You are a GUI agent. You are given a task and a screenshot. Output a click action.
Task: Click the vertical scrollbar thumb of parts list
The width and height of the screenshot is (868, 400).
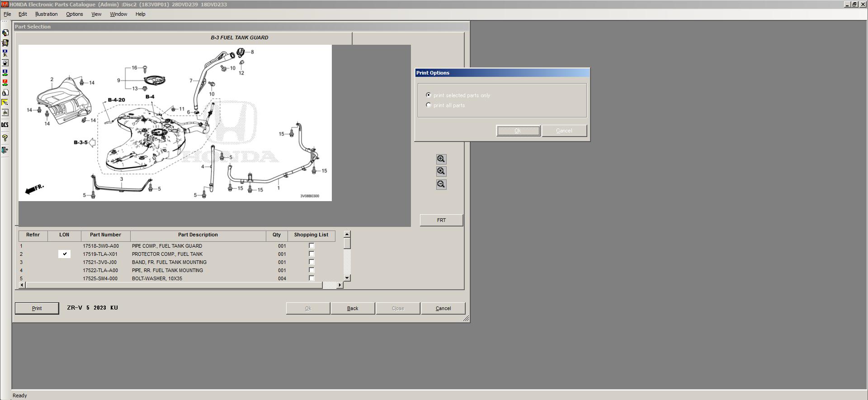pyautogui.click(x=347, y=243)
